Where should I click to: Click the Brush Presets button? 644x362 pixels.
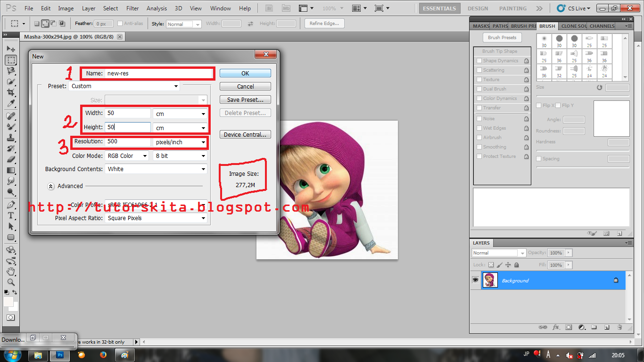pos(502,37)
